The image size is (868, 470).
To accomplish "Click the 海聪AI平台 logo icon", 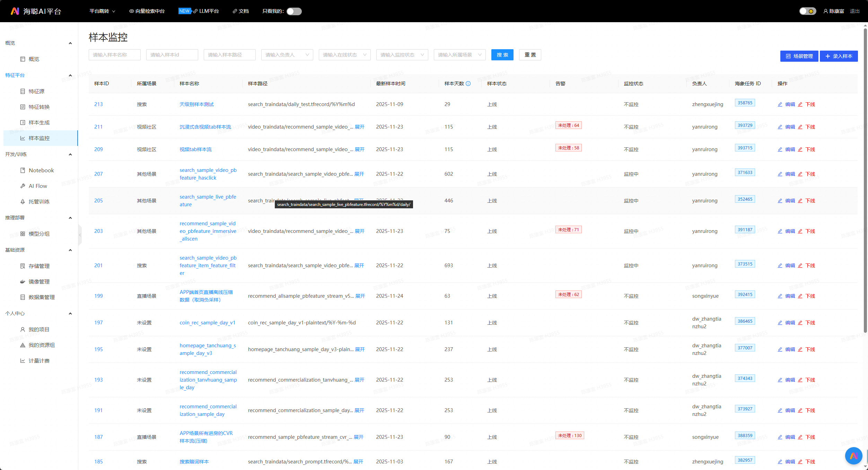I will point(15,11).
